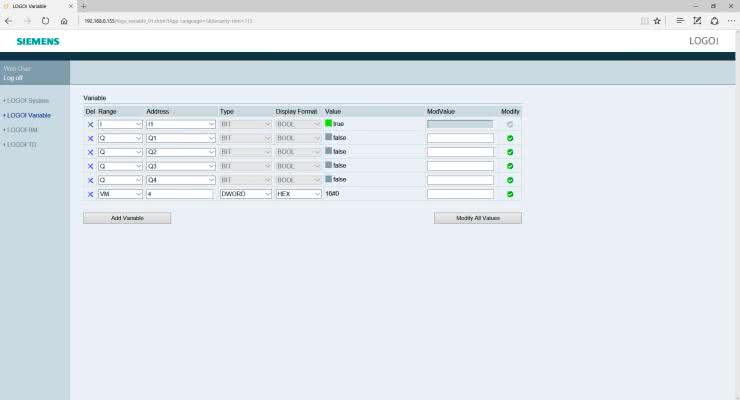The image size is (740, 400).
Task: Apply modify checkmark for Q1 row
Action: (510, 138)
